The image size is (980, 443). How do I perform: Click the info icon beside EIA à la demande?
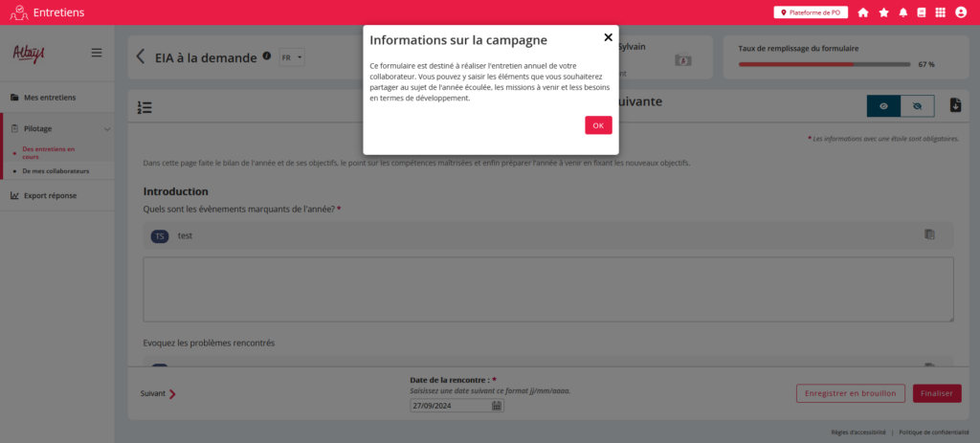[x=267, y=56]
